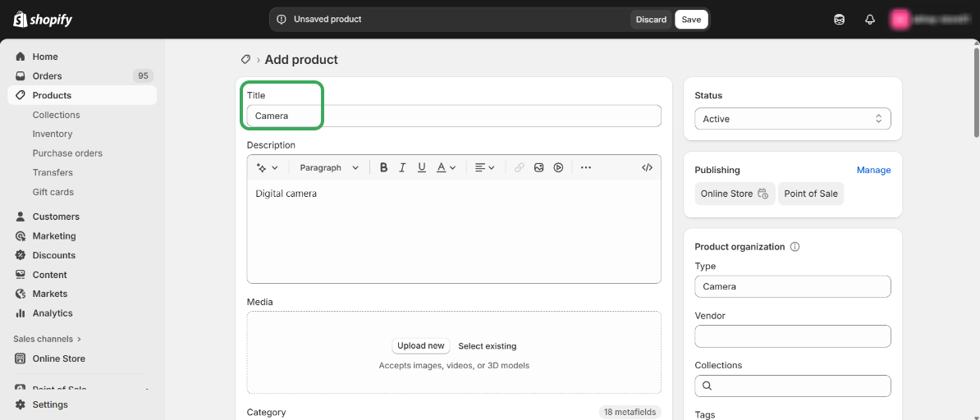Click the underline formatting icon

click(422, 167)
